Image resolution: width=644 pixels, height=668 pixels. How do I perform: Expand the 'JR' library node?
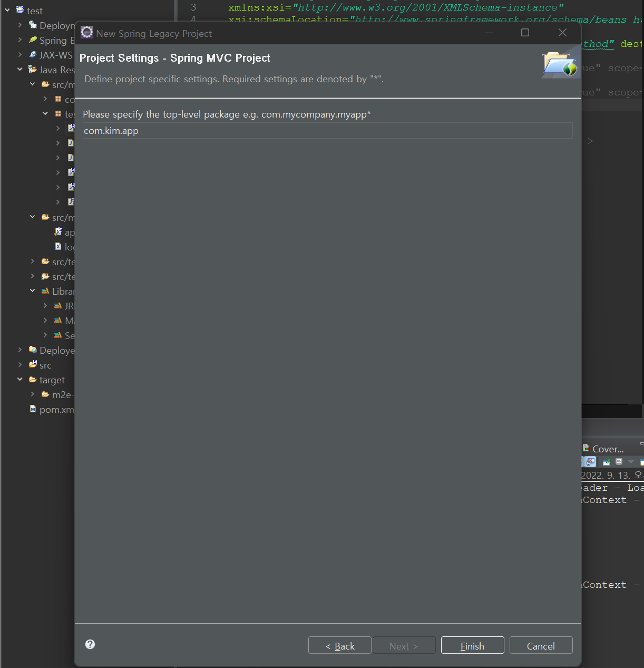pyautogui.click(x=45, y=305)
